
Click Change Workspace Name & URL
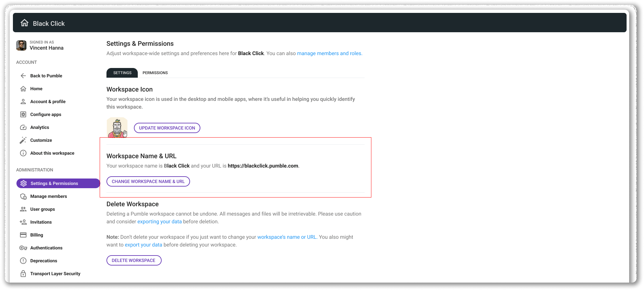pos(148,181)
